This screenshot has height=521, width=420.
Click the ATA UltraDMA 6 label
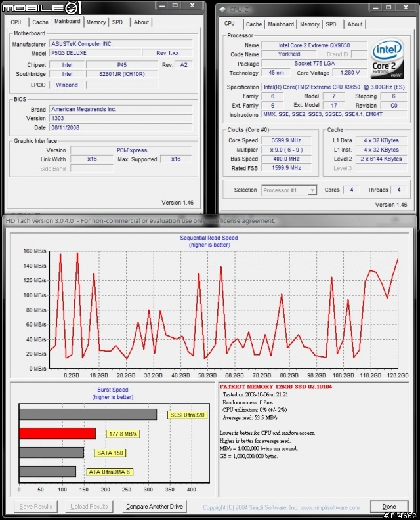pos(110,472)
